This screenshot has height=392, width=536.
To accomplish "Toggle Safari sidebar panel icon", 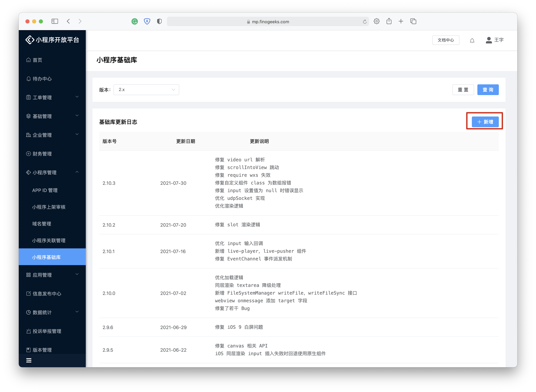I will [55, 21].
